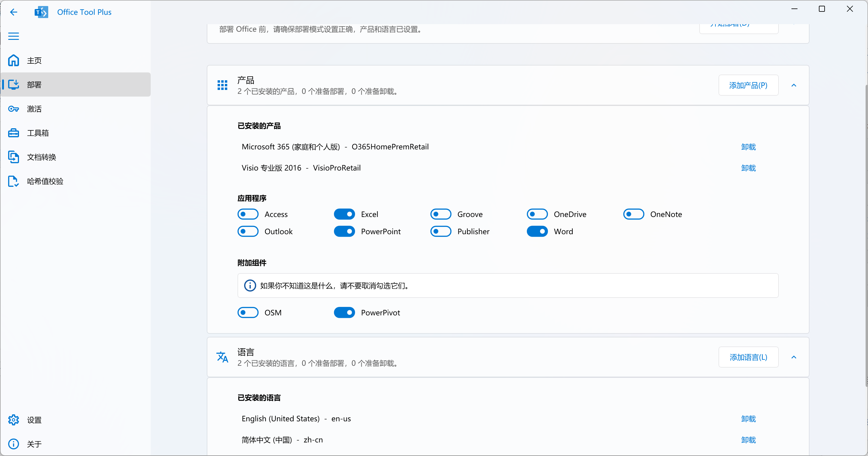Image resolution: width=868 pixels, height=456 pixels.
Task: Click the 添加产品(P) button
Action: point(748,85)
